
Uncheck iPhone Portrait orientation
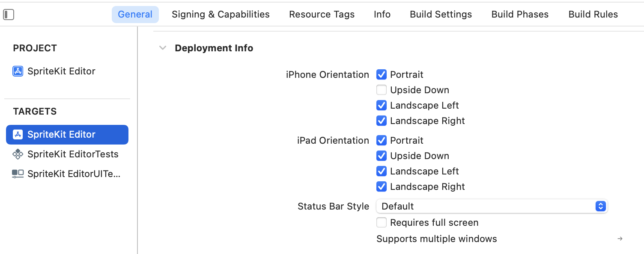point(382,74)
